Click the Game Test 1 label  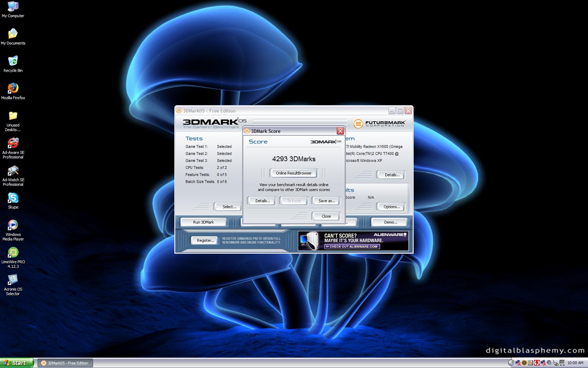pos(197,146)
